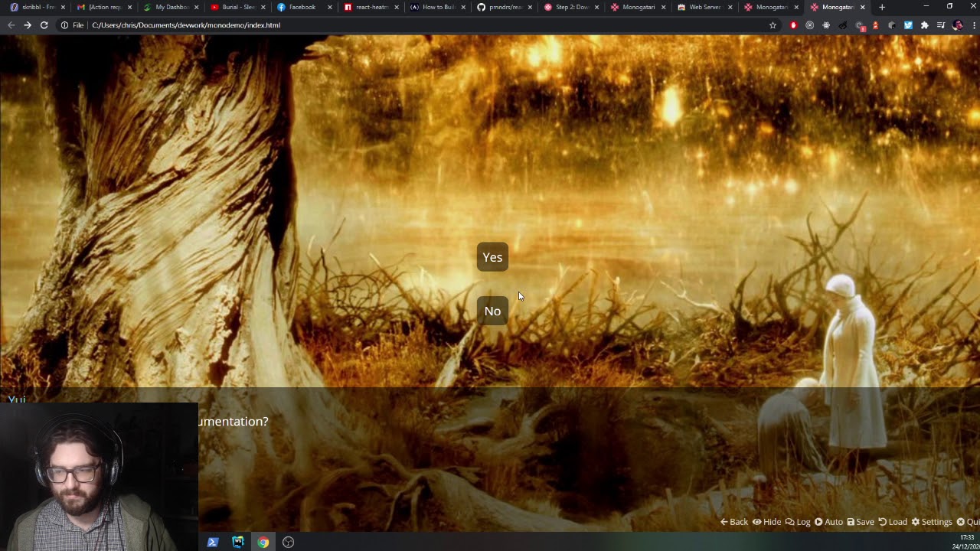Go Back in the visual novel menu
This screenshot has height=551, width=980.
click(x=734, y=522)
